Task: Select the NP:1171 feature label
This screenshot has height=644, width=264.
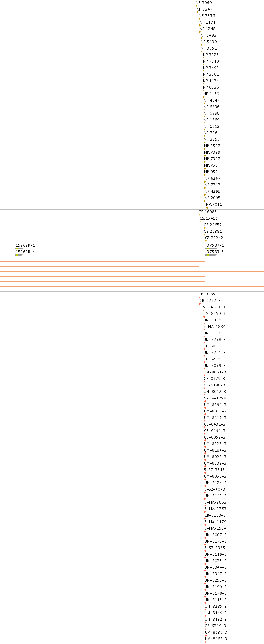Action: tap(208, 22)
